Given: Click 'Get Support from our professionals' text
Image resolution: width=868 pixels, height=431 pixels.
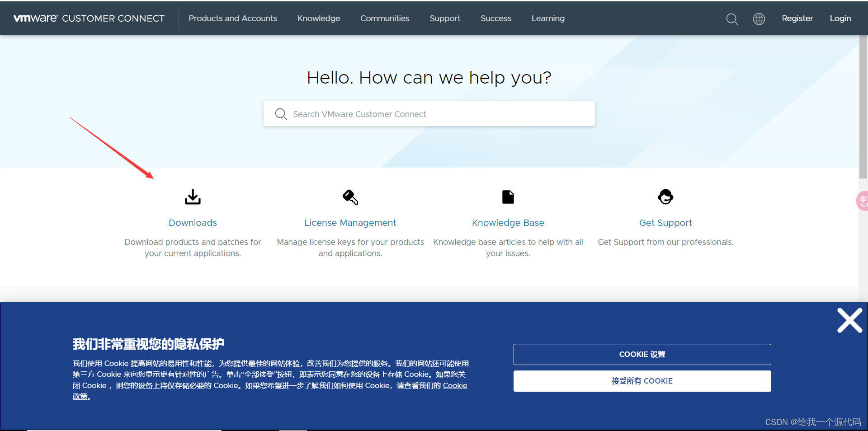Looking at the screenshot, I should (665, 242).
